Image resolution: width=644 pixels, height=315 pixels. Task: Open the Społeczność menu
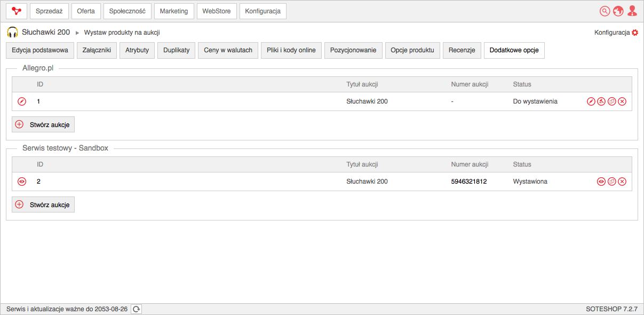(x=128, y=11)
